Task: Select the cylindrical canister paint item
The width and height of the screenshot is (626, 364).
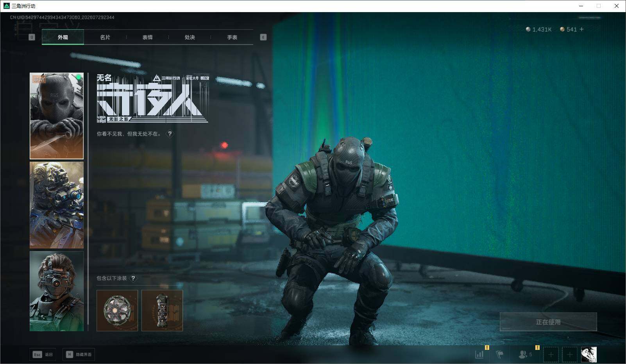Action: [162, 310]
